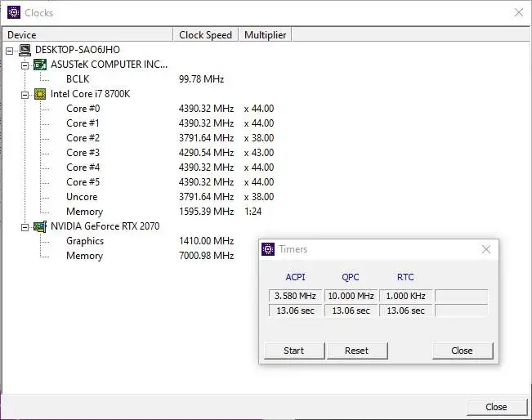Click the x 43.00 multiplier value

coord(259,153)
